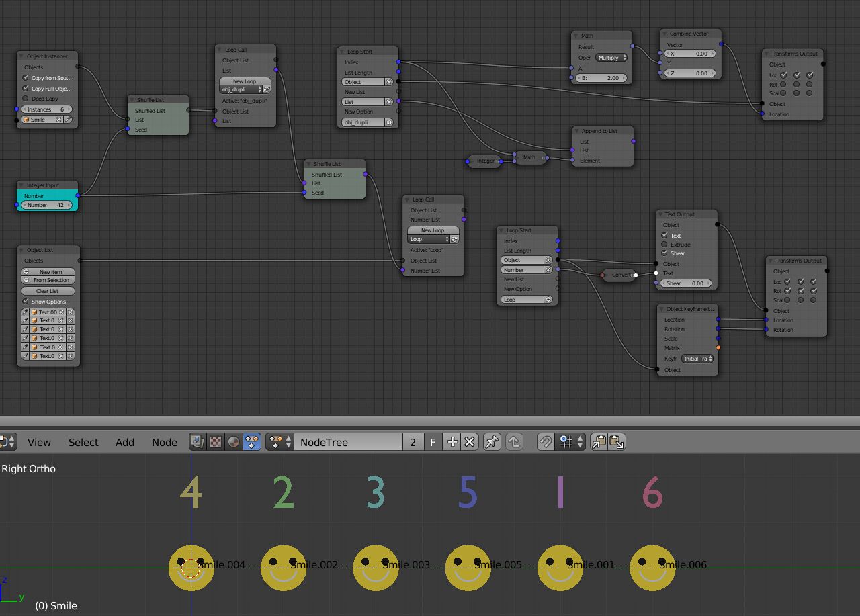The width and height of the screenshot is (860, 616).
Task: Select the material shader node tree type icon
Action: pos(233,442)
